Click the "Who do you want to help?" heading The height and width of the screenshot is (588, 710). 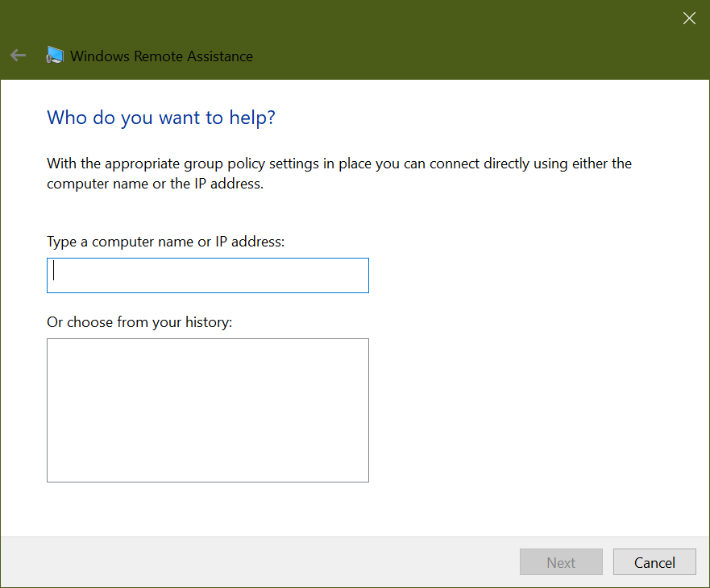[161, 118]
